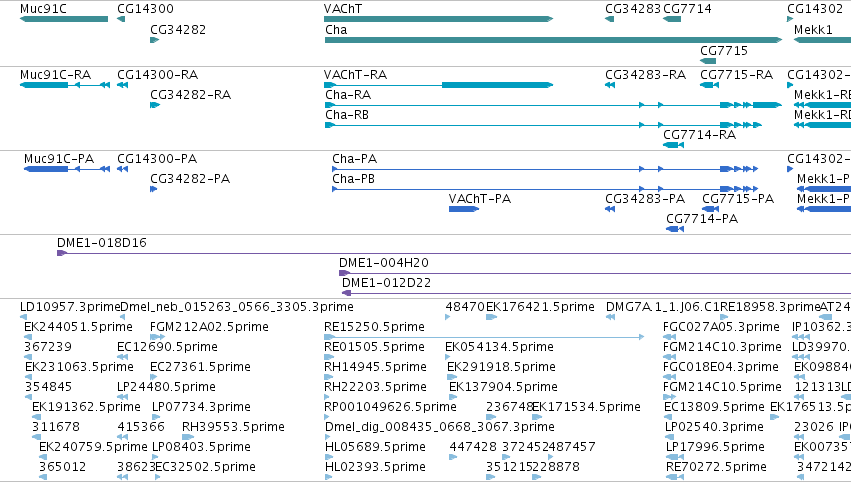851x482 pixels.
Task: Open the EK137904.5prime EST
Action: point(453,397)
